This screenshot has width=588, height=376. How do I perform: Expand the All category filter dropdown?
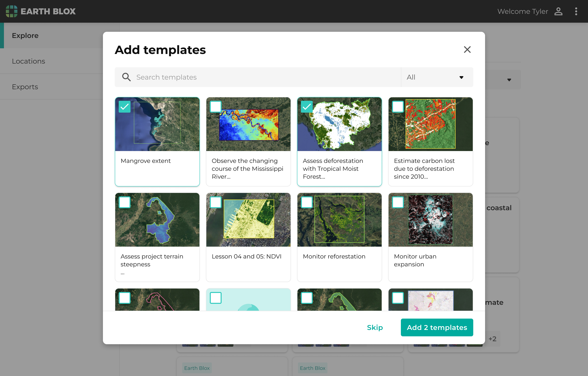pos(437,77)
